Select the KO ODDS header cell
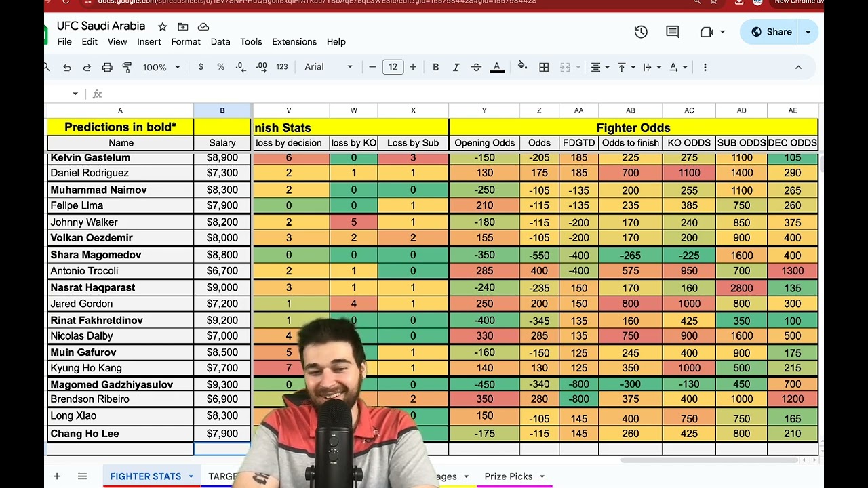This screenshot has width=868, height=488. [689, 143]
